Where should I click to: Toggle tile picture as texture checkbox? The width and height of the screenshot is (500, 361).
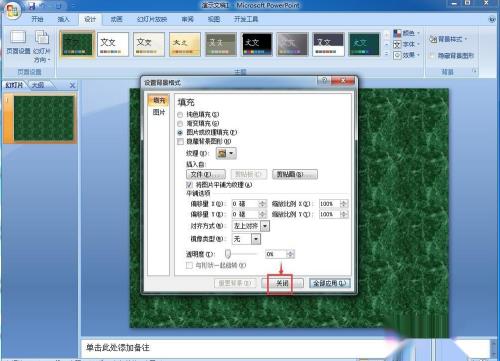pyautogui.click(x=189, y=184)
